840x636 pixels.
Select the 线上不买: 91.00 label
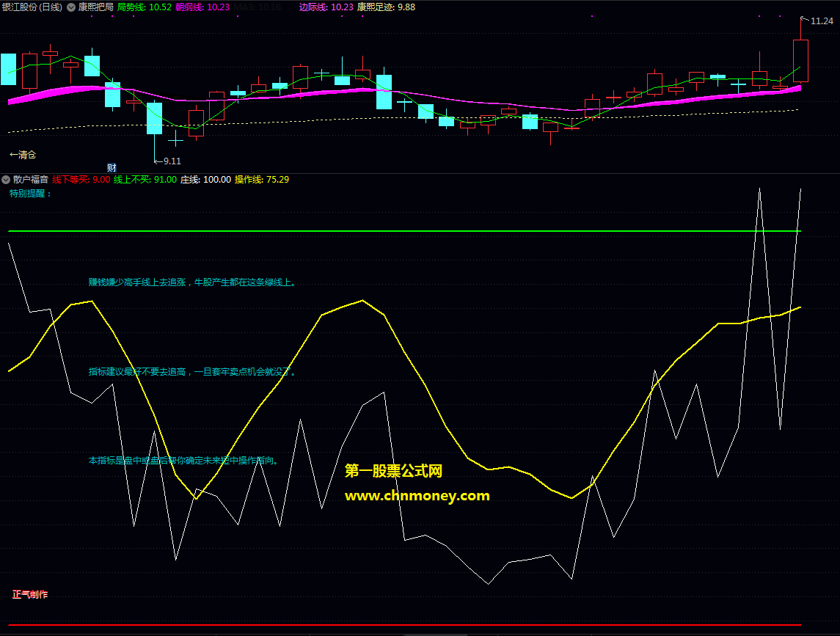145,180
